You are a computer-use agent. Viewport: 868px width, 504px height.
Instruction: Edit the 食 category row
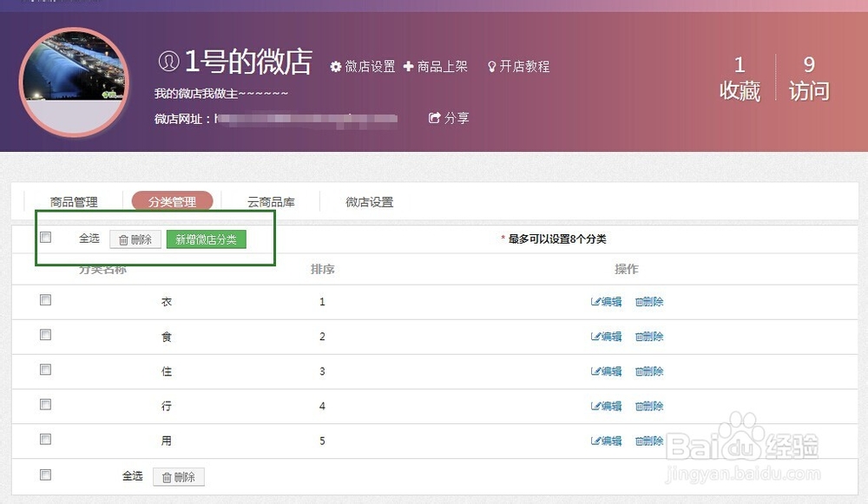605,337
